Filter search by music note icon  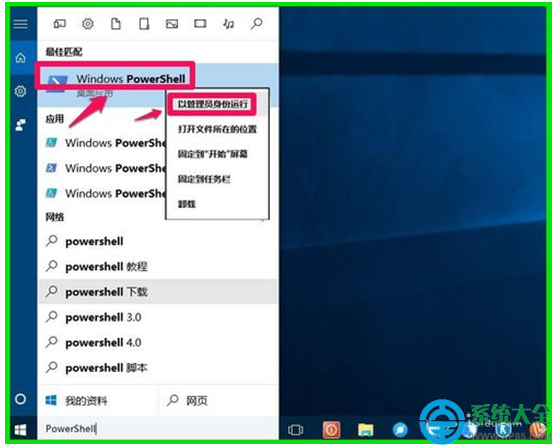tap(229, 24)
